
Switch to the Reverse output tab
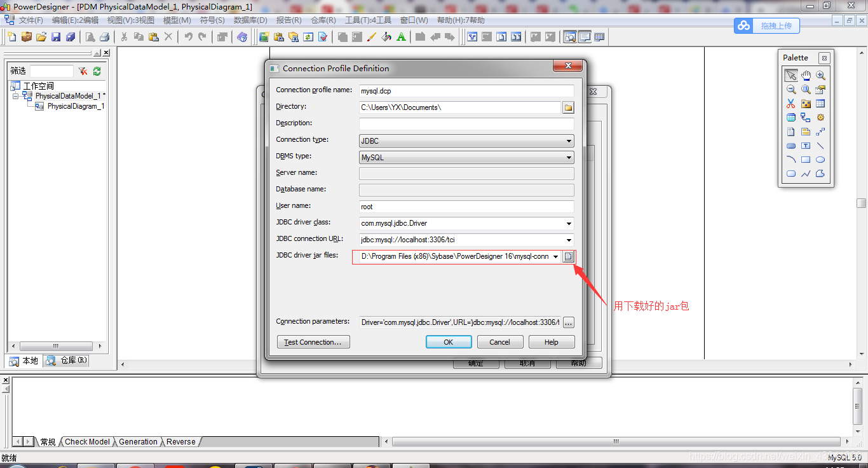[181, 442]
